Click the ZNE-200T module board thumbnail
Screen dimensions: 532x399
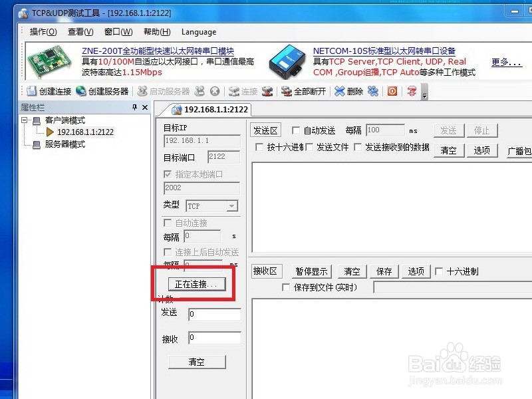point(49,61)
